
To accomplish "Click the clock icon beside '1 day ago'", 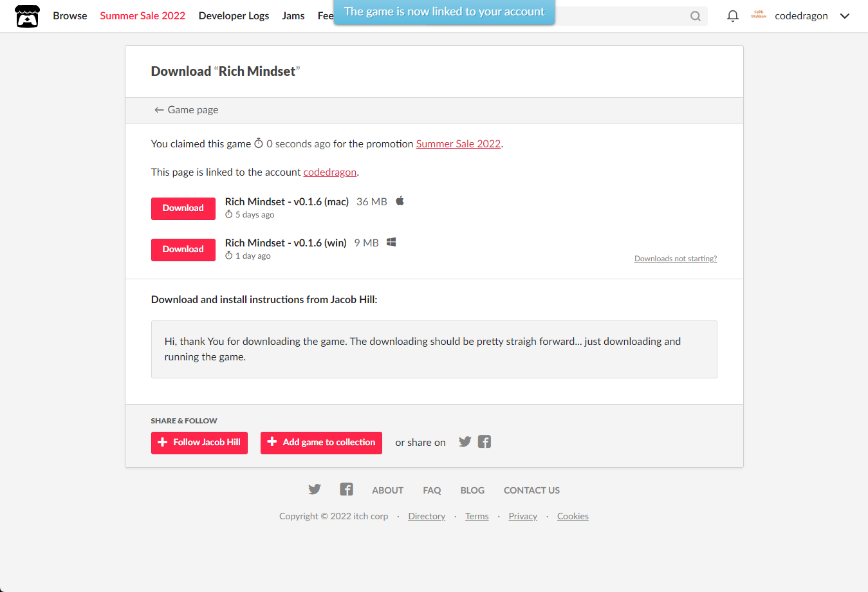I will tap(228, 255).
